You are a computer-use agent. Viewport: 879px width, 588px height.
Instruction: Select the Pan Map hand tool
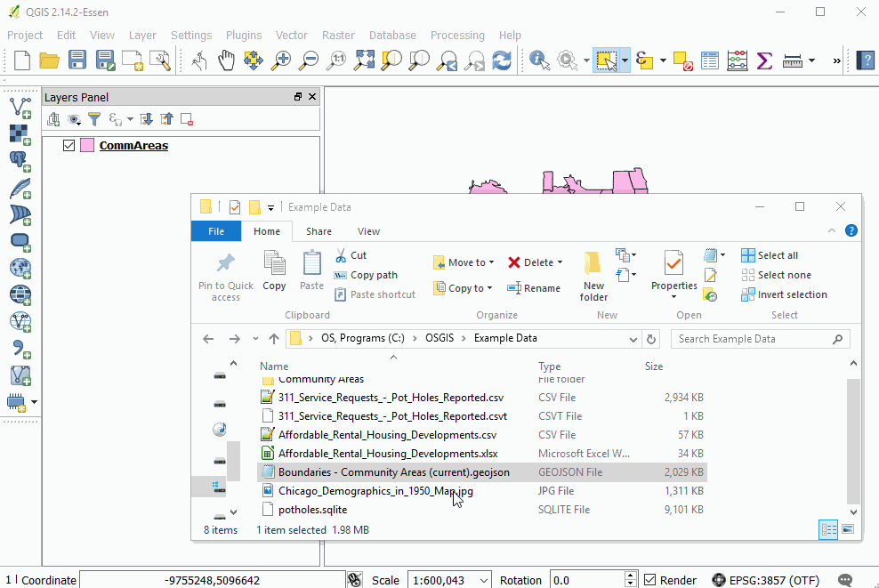pyautogui.click(x=226, y=60)
